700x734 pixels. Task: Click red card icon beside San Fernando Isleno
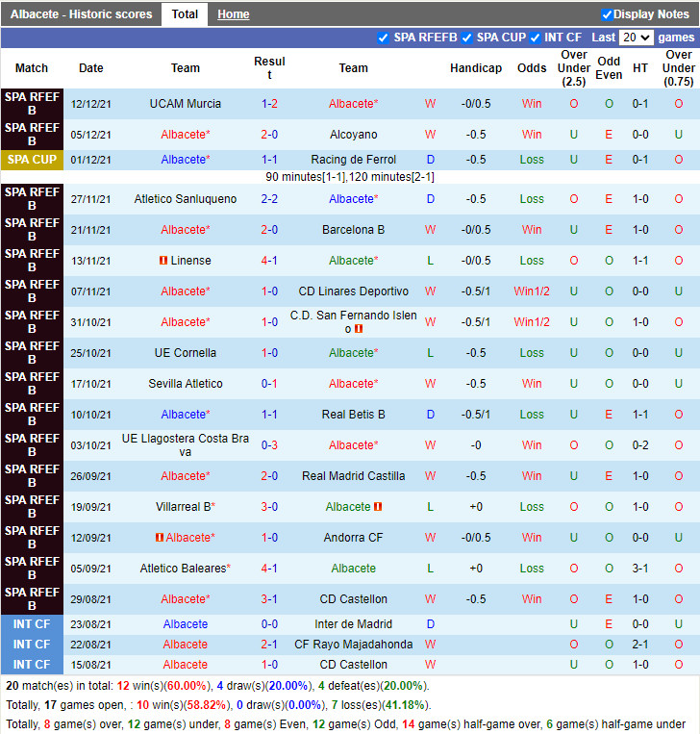point(359,329)
